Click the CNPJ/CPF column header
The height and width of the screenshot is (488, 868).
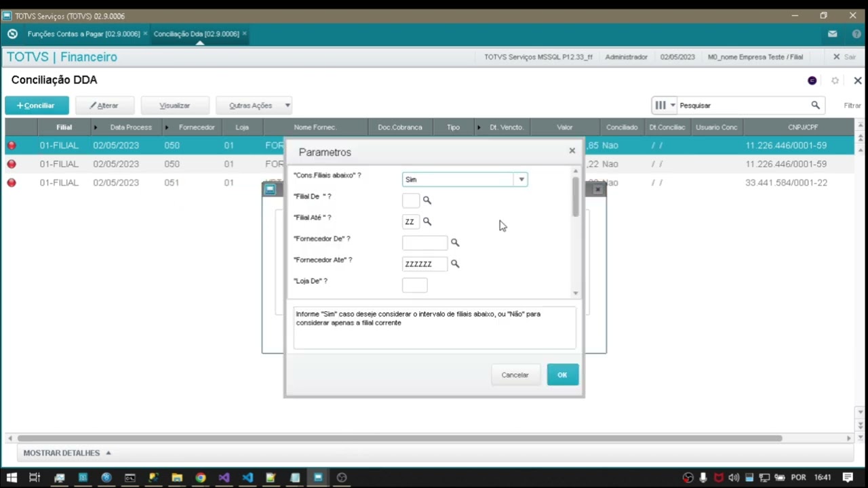click(802, 127)
